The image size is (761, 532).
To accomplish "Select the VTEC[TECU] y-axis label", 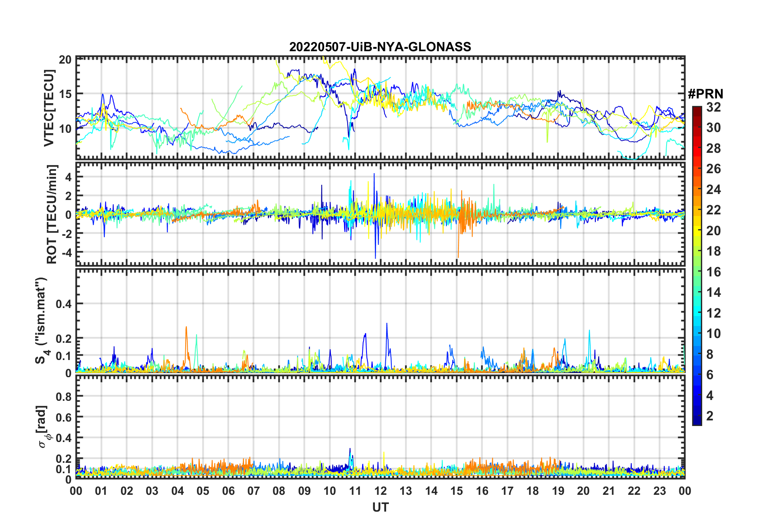I will click(49, 108).
